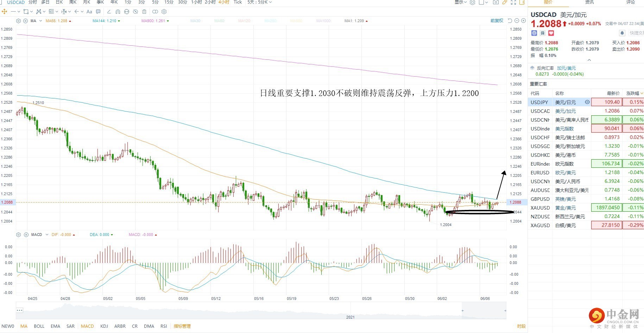Open the 资讯 news tab
This screenshot has width=644, height=333.
(589, 2)
